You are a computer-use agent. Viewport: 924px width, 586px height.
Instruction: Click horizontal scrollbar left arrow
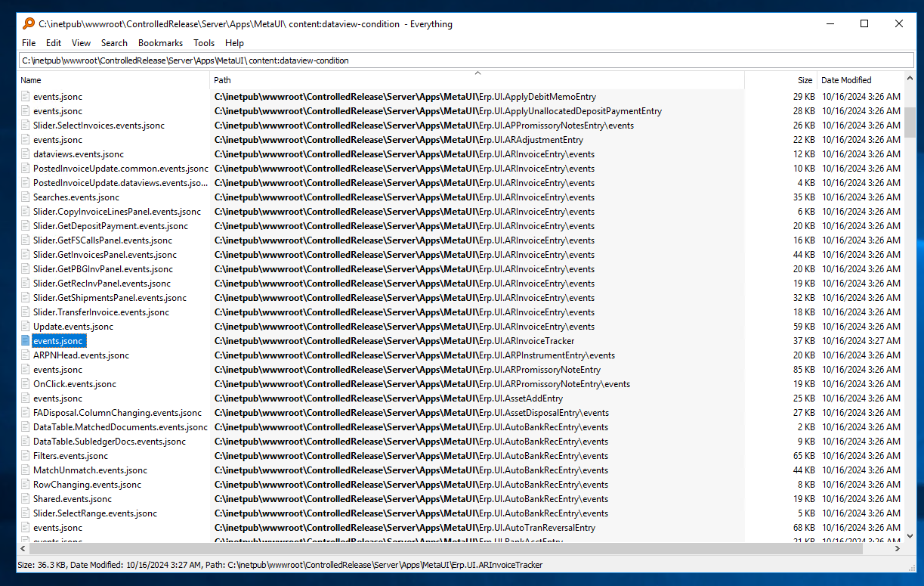pos(23,548)
